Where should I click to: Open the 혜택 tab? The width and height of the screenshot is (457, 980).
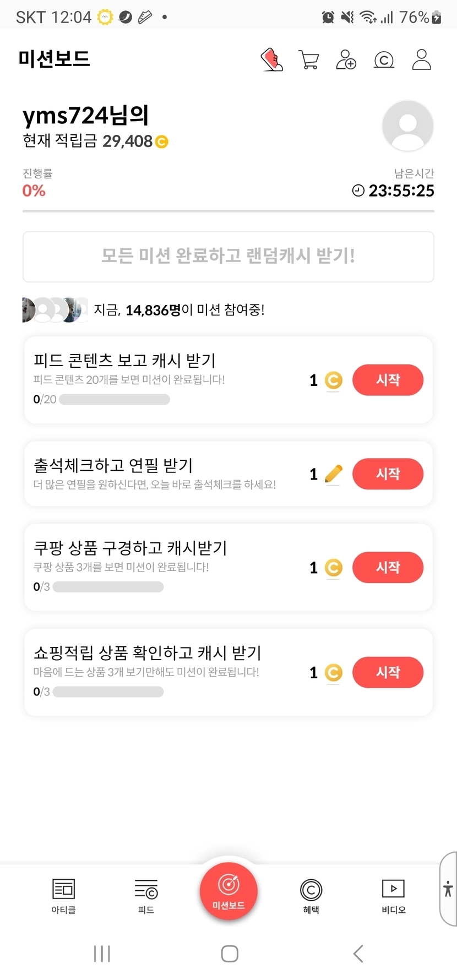[x=311, y=895]
